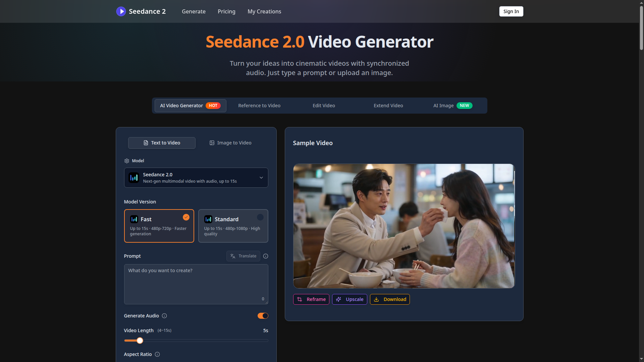644x362 pixels.
Task: Open the Model settings gear icon
Action: click(126, 161)
